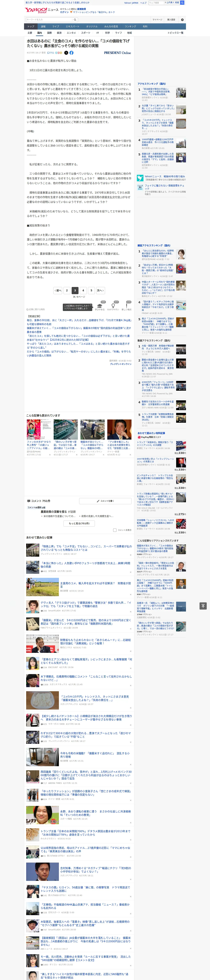Click the キーワードを入力 search field
Viewport: 210px width, 980px height.
[x=49, y=20]
